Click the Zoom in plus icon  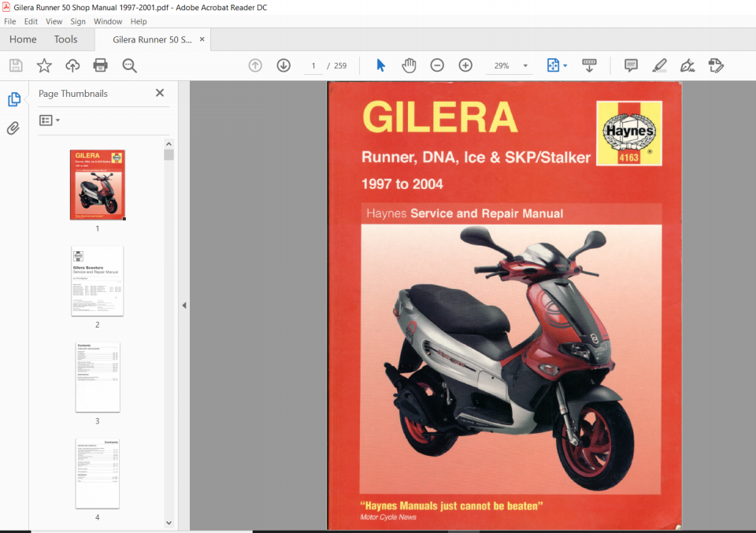465,65
